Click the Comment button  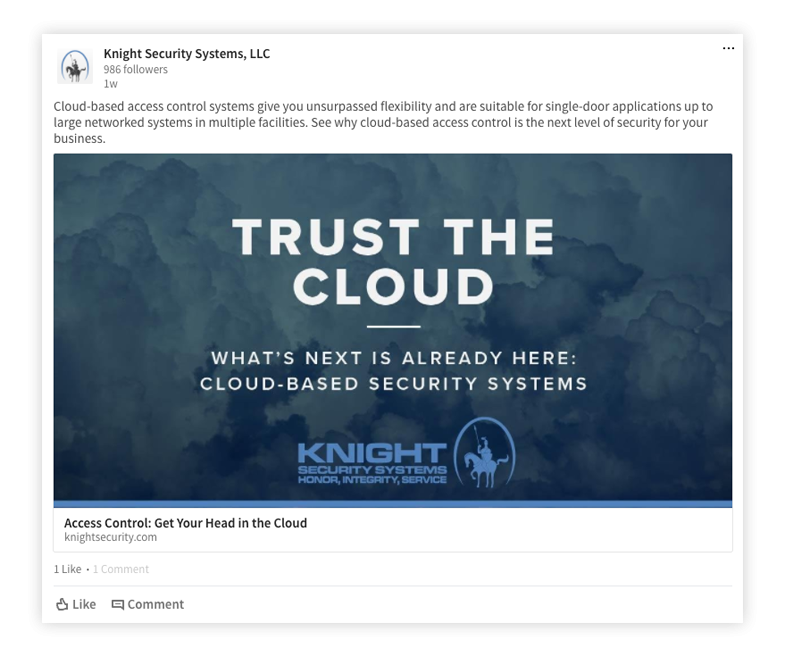(148, 604)
